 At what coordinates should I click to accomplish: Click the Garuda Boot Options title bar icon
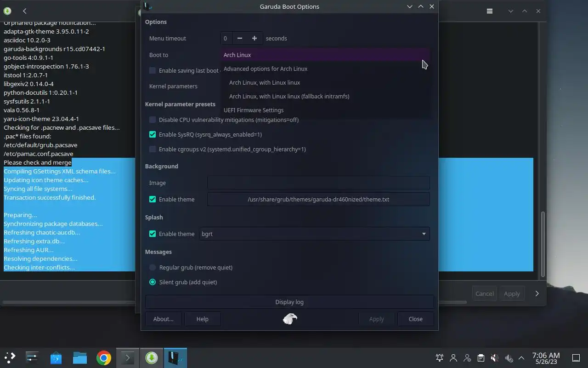(147, 6)
